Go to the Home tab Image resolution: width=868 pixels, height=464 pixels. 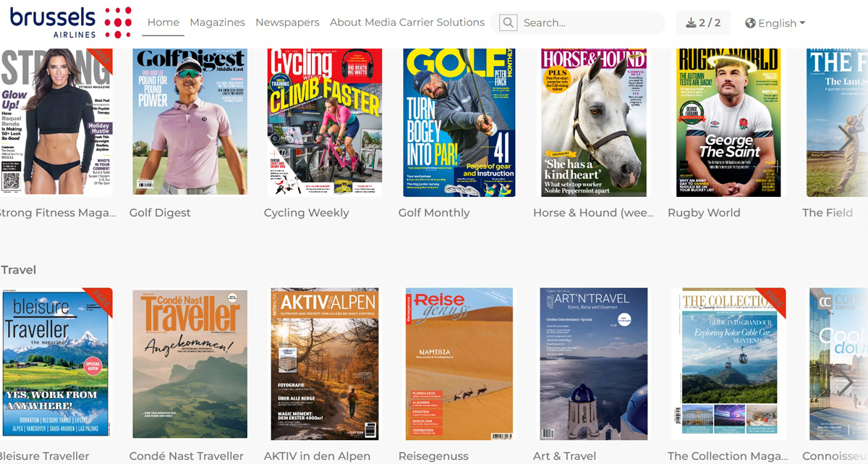(163, 22)
